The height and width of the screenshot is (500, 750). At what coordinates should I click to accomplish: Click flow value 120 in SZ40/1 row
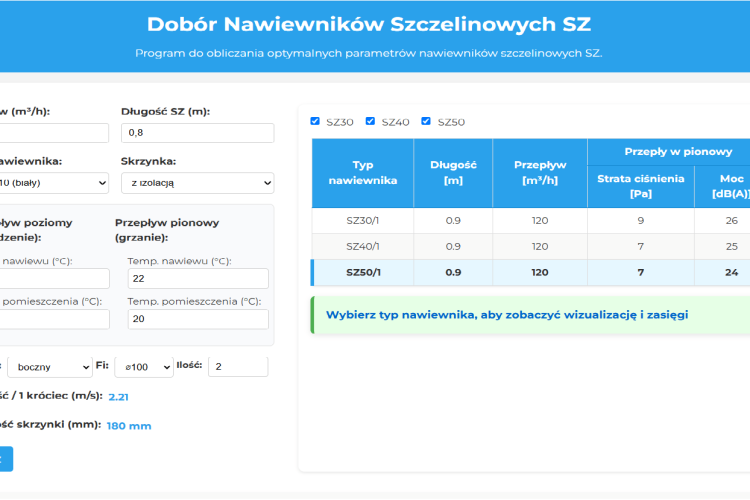pos(540,246)
